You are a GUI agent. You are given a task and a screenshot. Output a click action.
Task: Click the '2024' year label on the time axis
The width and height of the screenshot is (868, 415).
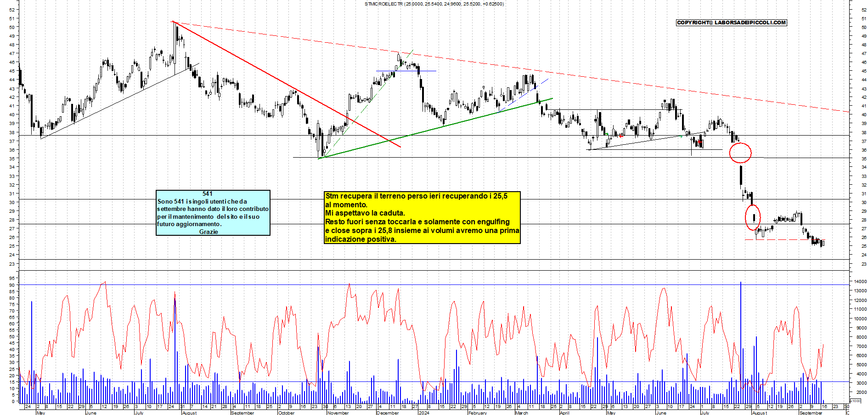[x=424, y=413]
